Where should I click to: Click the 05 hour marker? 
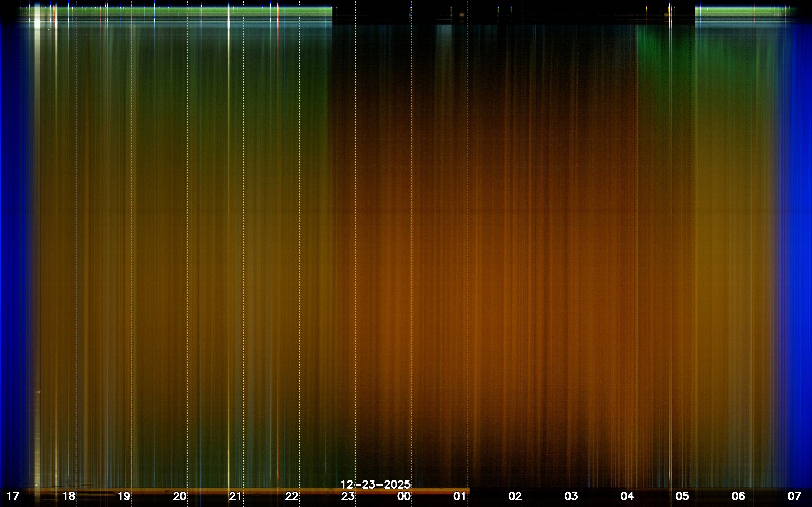point(682,496)
